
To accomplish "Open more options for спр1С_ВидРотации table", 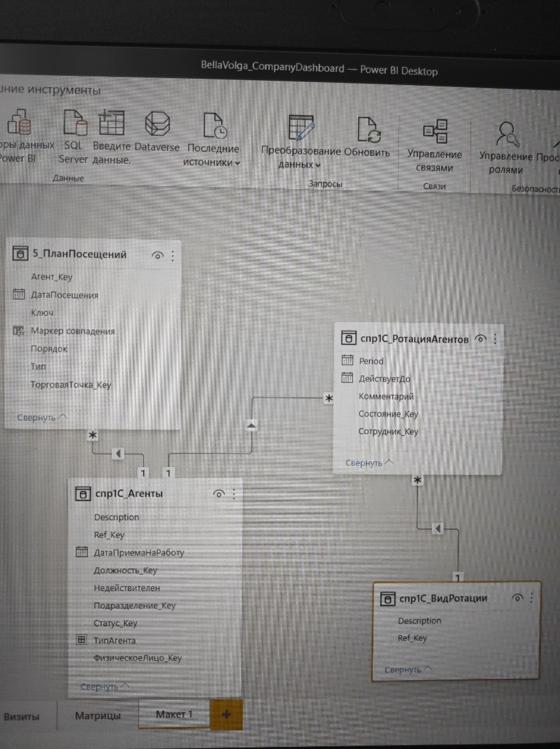I will 532,598.
